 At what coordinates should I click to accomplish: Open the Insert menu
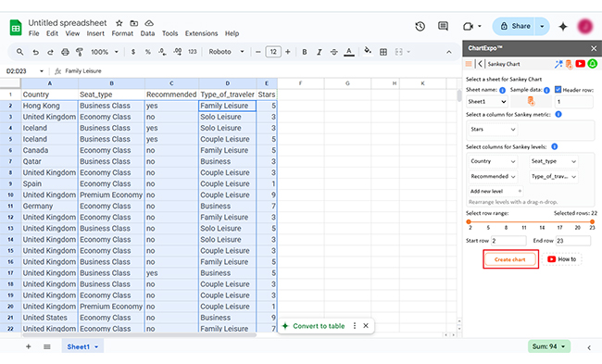tap(95, 33)
